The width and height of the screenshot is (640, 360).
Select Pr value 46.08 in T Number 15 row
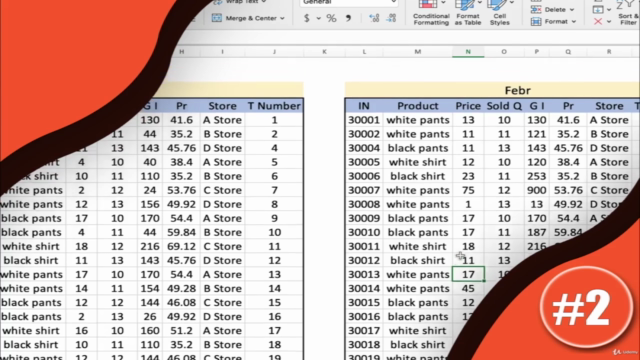(x=181, y=302)
